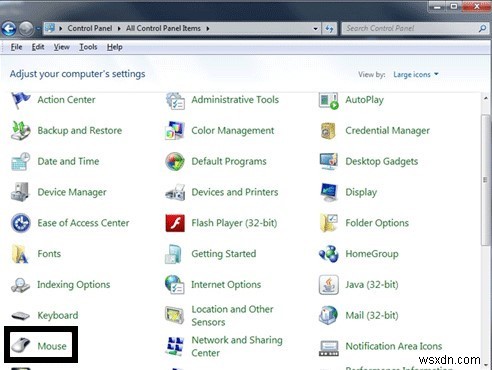Open the Notification Area Icons link
492x370 pixels.
(394, 346)
